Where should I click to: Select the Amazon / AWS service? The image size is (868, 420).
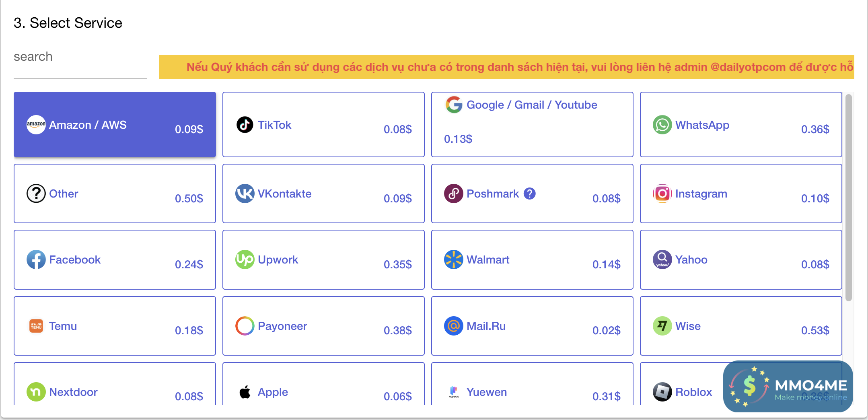pyautogui.click(x=115, y=125)
